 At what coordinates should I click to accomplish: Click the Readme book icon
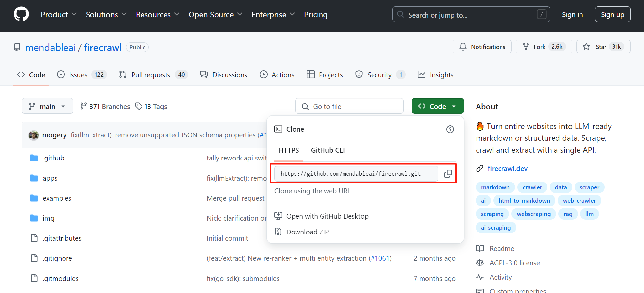pos(480,249)
